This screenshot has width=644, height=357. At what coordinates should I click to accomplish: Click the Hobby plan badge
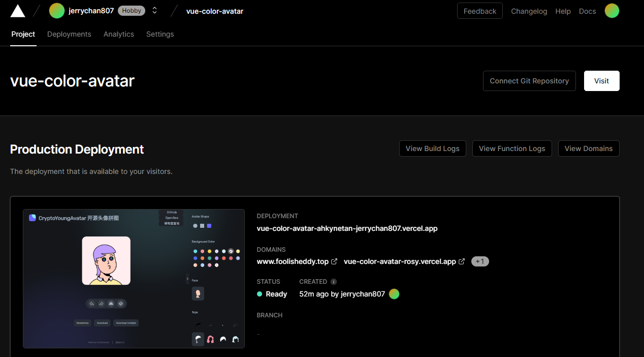[x=132, y=11]
